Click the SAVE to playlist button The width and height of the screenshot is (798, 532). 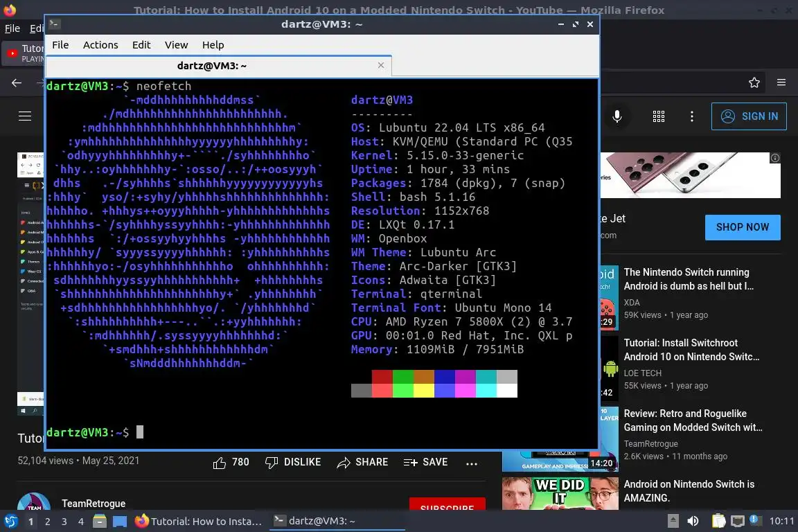pos(425,462)
